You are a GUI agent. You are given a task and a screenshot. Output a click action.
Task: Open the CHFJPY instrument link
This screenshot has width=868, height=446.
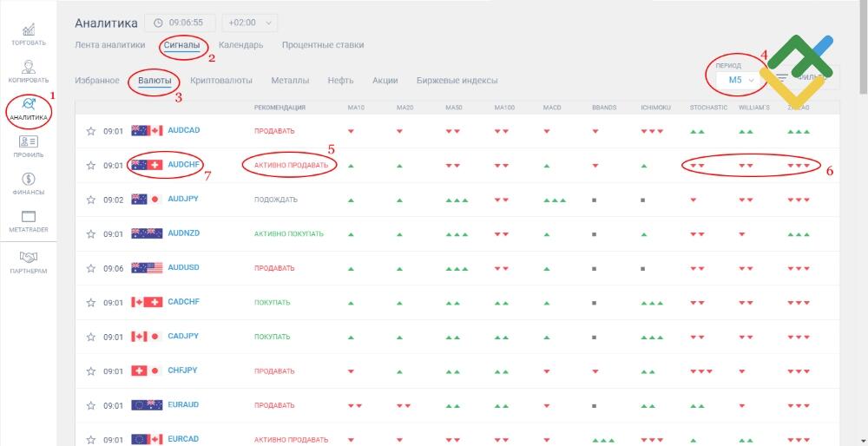pyautogui.click(x=182, y=371)
